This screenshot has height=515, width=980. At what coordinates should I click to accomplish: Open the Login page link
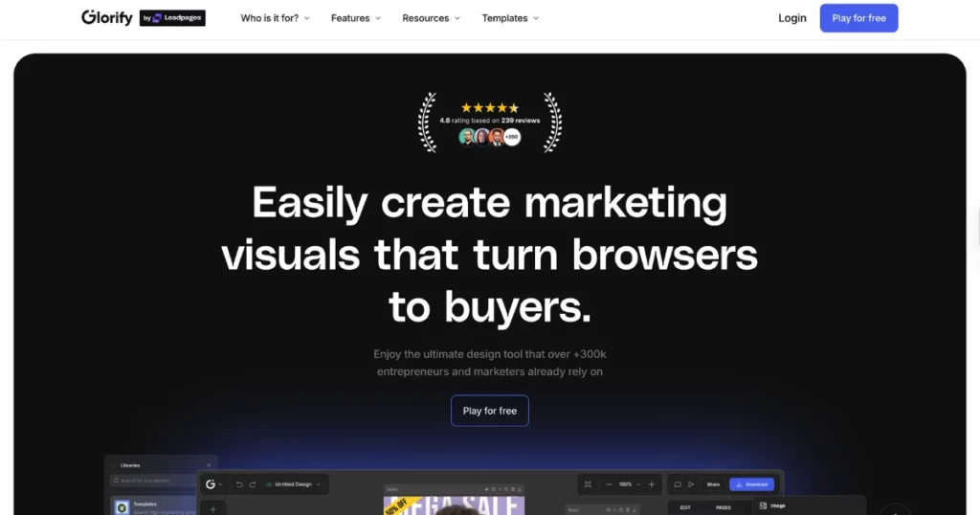[x=791, y=18]
